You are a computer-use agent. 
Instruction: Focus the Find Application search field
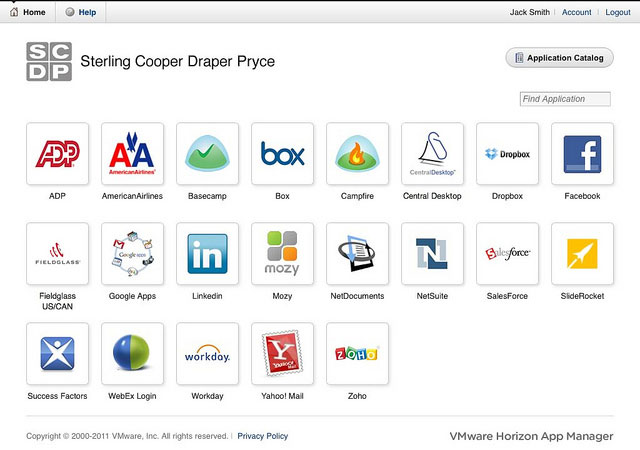(565, 99)
